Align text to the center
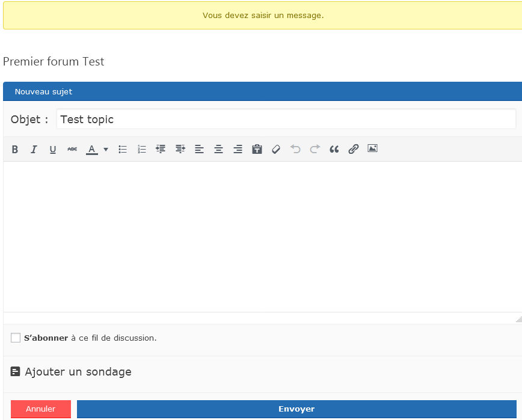This screenshot has width=522, height=420. pyautogui.click(x=219, y=149)
